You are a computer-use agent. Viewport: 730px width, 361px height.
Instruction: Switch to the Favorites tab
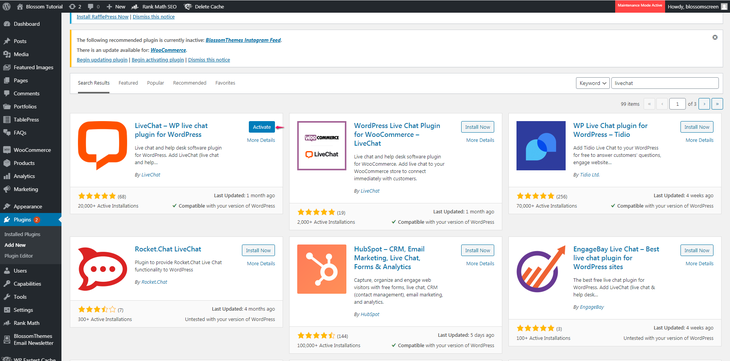point(225,83)
